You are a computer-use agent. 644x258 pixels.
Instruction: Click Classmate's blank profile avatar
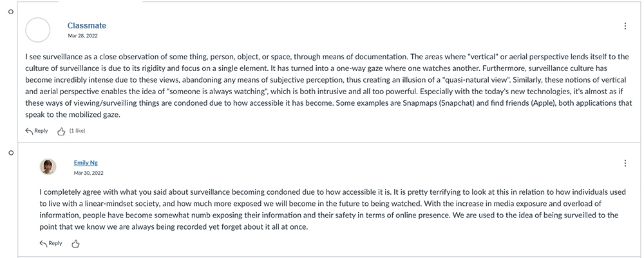(x=37, y=30)
